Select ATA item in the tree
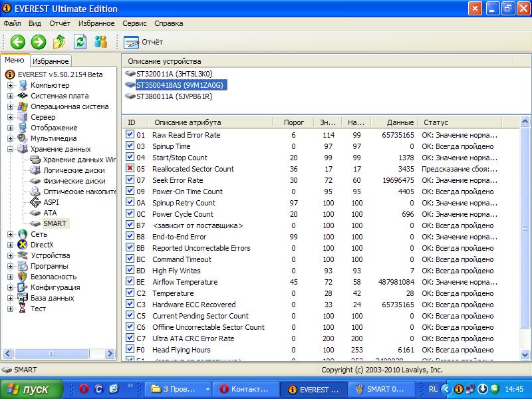This screenshot has height=399, width=532. tap(50, 213)
